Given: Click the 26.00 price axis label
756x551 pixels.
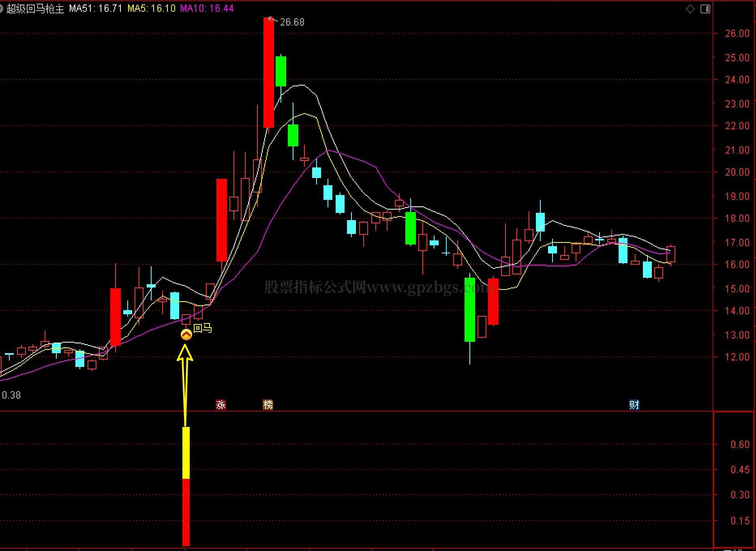Looking at the screenshot, I should [737, 34].
